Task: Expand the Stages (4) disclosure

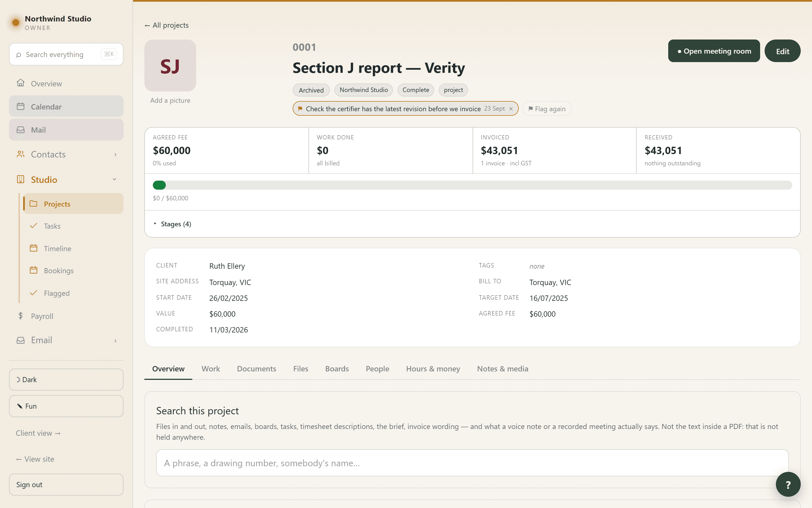Action: [x=173, y=224]
